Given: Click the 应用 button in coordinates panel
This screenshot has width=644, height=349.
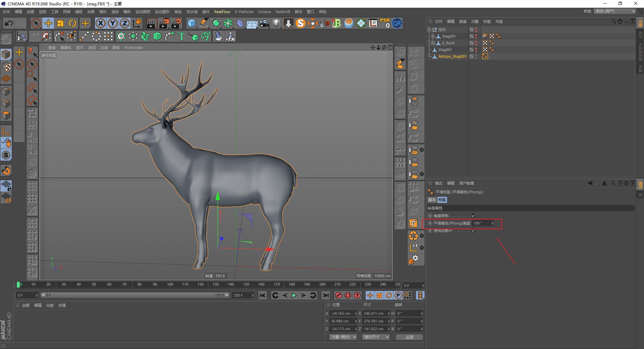Looking at the screenshot, I should 409,337.
